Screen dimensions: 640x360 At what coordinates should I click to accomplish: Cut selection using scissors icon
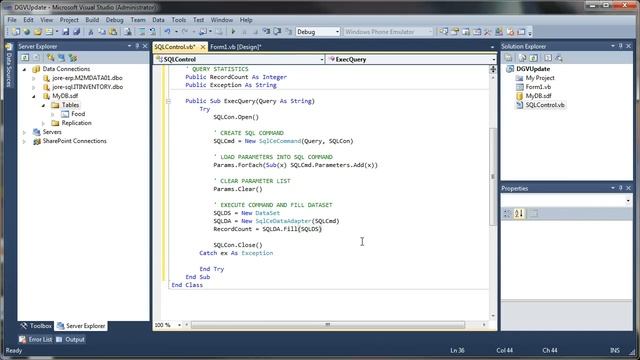coord(91,31)
